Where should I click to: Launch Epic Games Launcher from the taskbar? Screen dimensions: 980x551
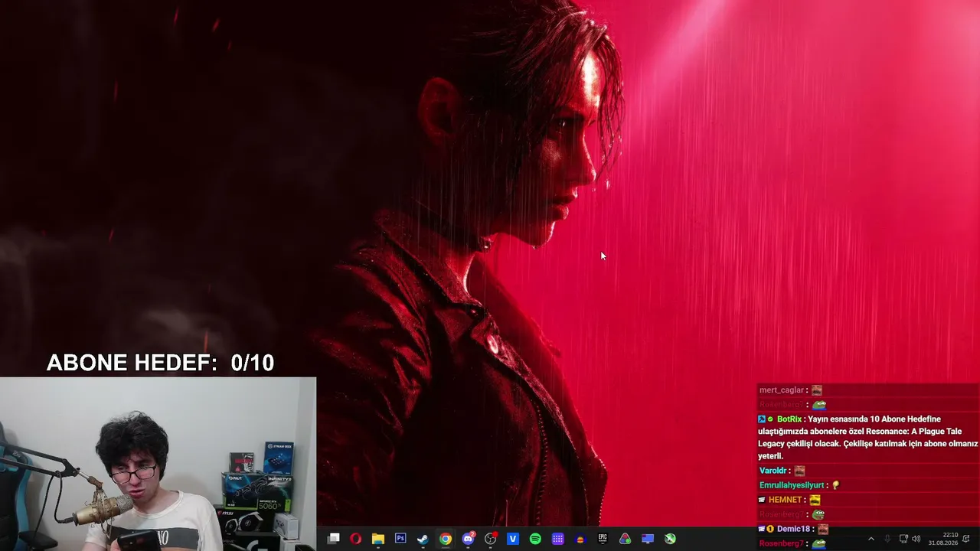(x=603, y=539)
